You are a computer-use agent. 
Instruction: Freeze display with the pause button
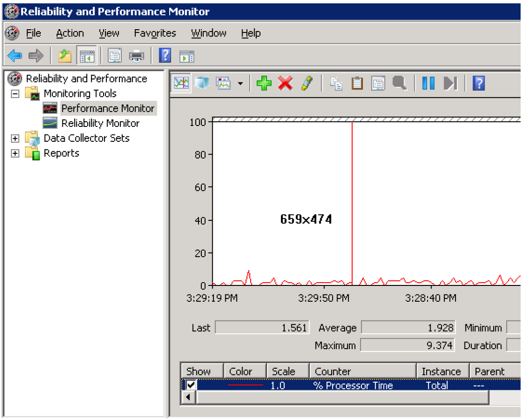[x=428, y=83]
